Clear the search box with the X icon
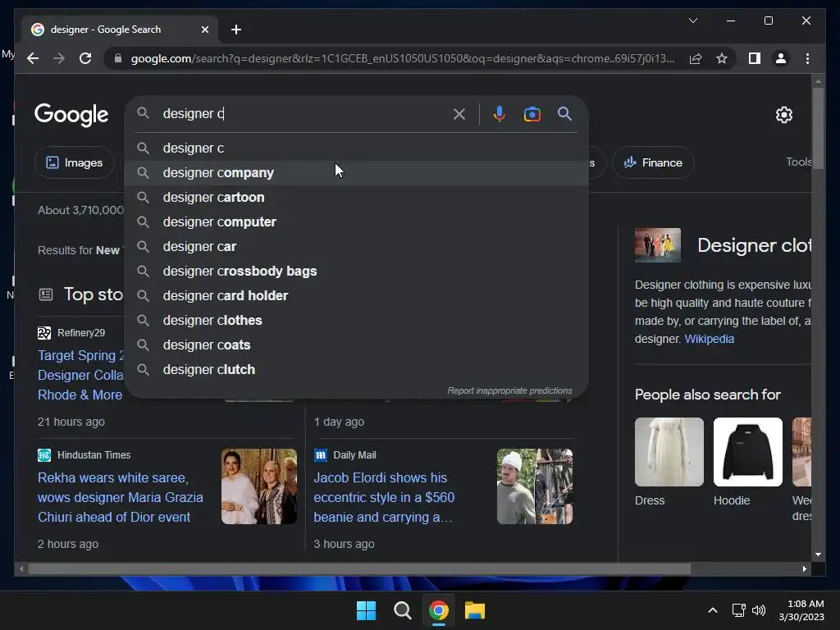The height and width of the screenshot is (630, 840). point(459,114)
